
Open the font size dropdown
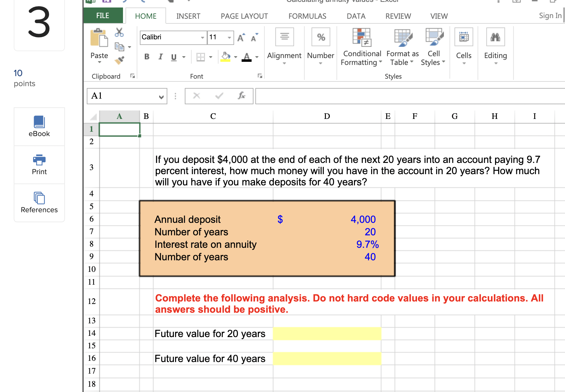229,37
